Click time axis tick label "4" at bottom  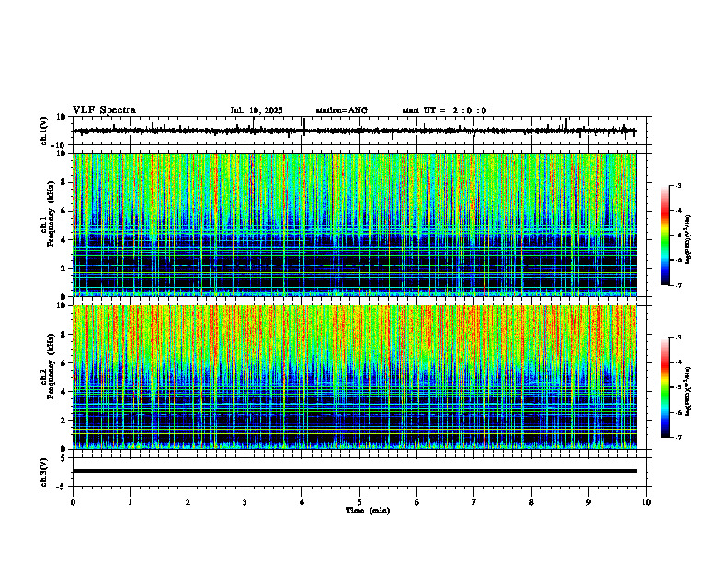302,502
